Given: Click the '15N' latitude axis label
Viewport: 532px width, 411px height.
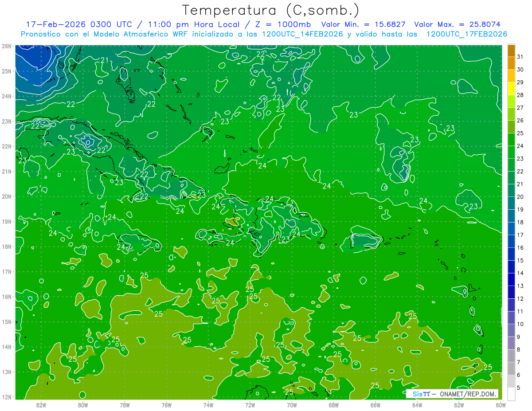Looking at the screenshot, I should pos(6,322).
